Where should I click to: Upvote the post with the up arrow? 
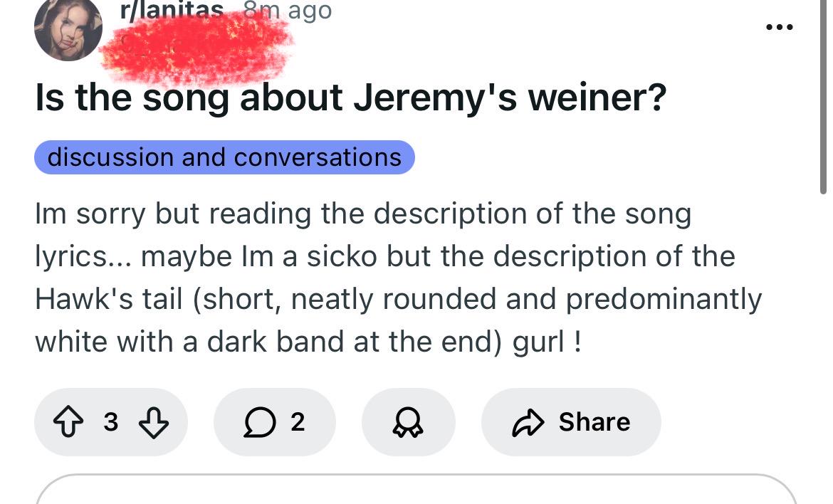68,421
